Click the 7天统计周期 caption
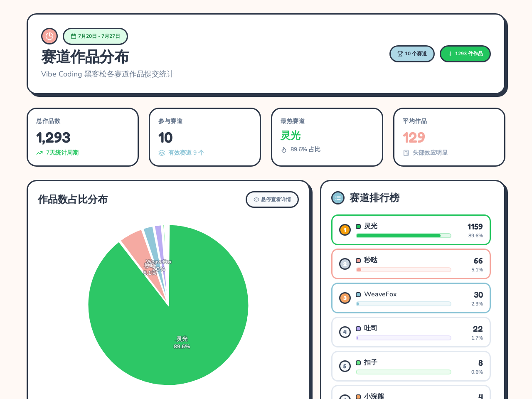This screenshot has width=532, height=399. click(x=62, y=153)
